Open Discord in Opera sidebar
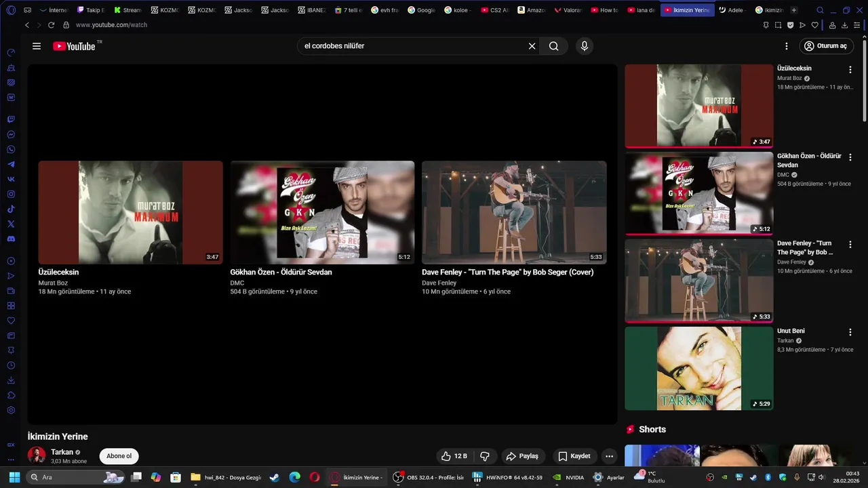The image size is (868, 488). pos(11,239)
